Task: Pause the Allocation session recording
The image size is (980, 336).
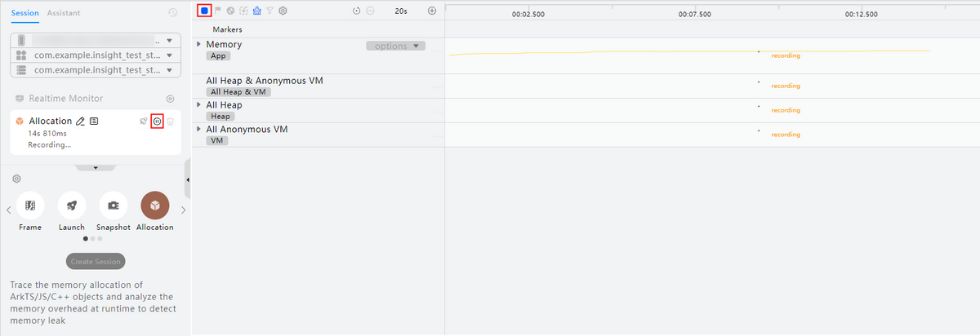Action: 158,122
